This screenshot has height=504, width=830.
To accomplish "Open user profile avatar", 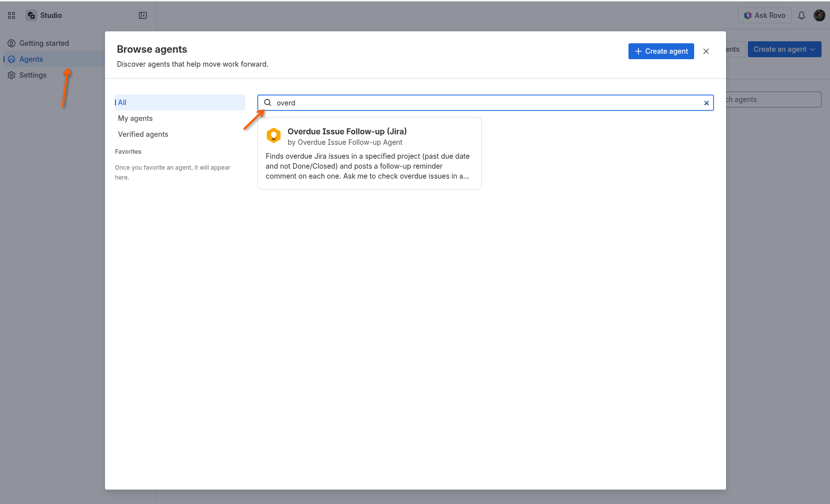I will [x=819, y=15].
